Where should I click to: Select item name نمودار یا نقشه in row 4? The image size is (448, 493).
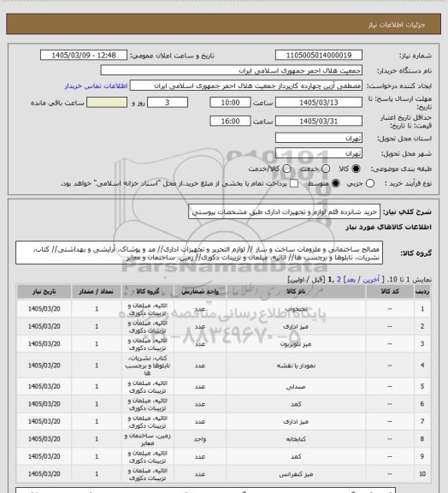(x=296, y=365)
